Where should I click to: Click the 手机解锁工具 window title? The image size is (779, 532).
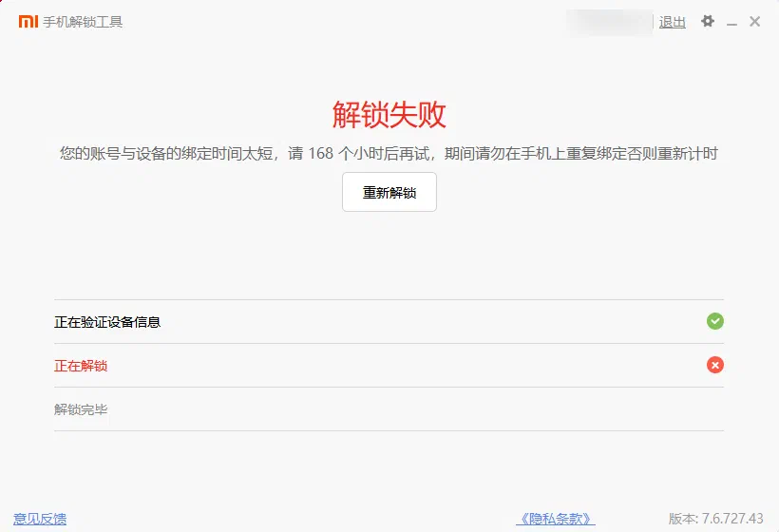(83, 22)
